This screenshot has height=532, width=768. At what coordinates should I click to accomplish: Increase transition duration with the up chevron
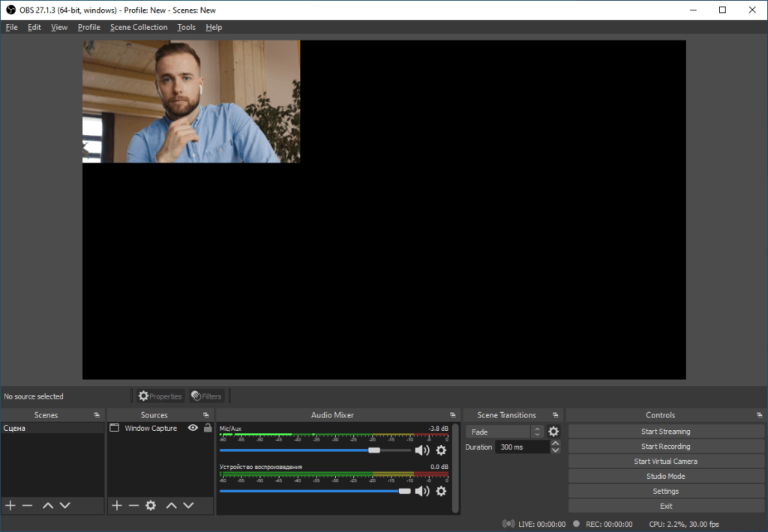point(556,442)
